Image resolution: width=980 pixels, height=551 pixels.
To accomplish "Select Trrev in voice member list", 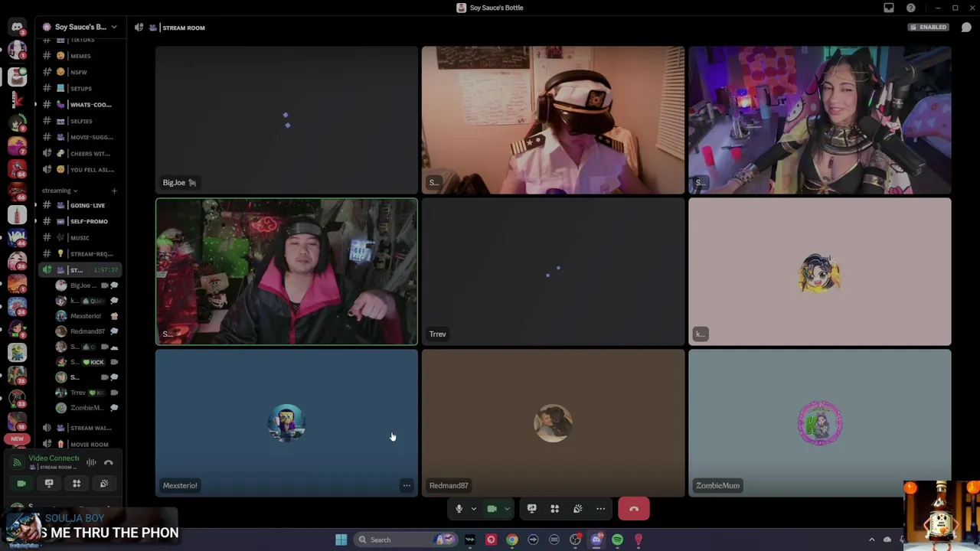I will [x=87, y=393].
